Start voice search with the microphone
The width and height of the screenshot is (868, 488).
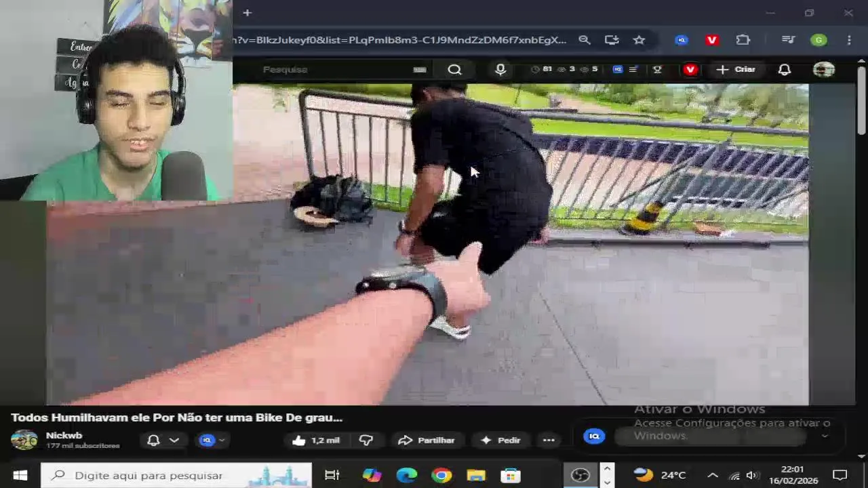[x=500, y=69]
